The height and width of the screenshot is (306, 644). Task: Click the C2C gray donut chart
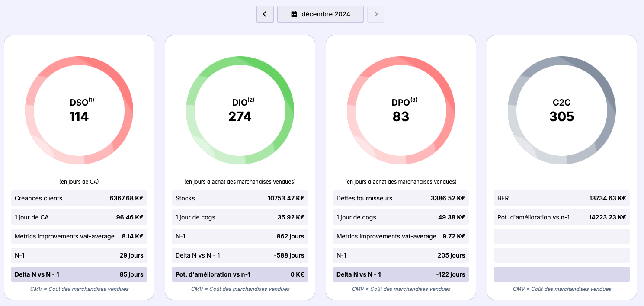pos(562,59)
